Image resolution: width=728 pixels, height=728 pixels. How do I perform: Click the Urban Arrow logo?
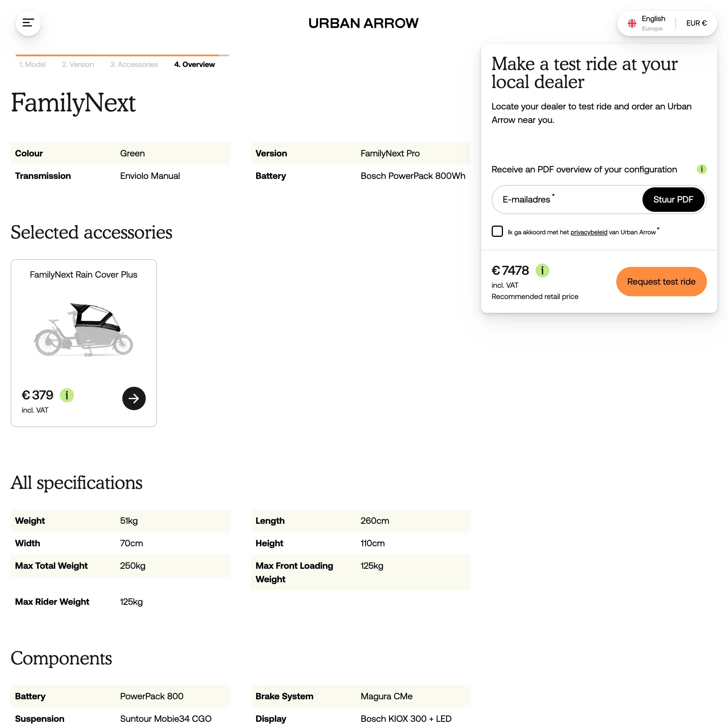coord(363,23)
